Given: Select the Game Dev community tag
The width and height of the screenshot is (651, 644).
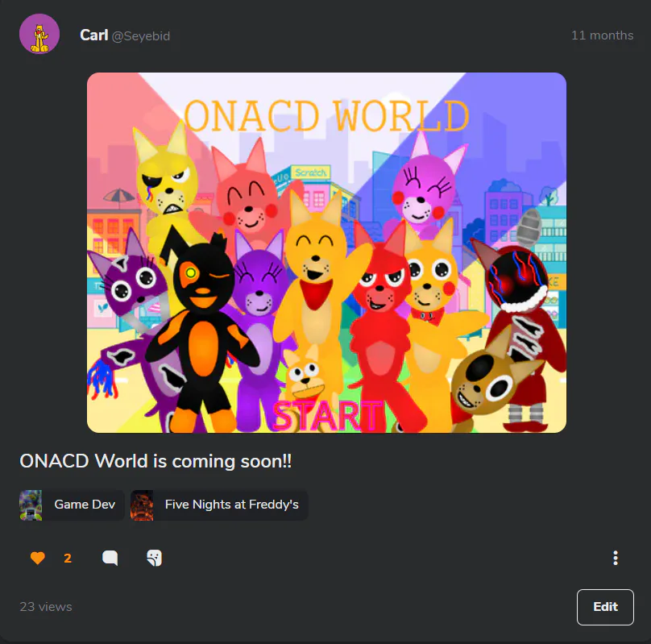Looking at the screenshot, I should click(72, 505).
